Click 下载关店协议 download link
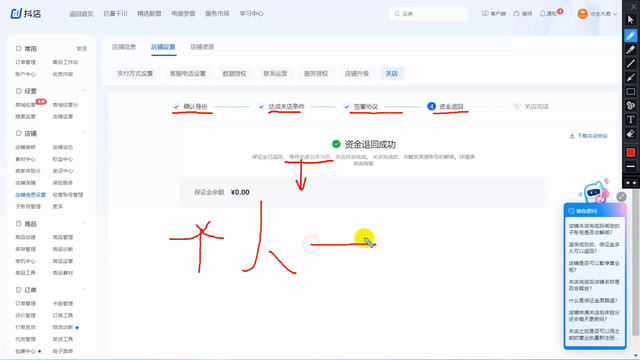The height and width of the screenshot is (360, 640). (589, 136)
